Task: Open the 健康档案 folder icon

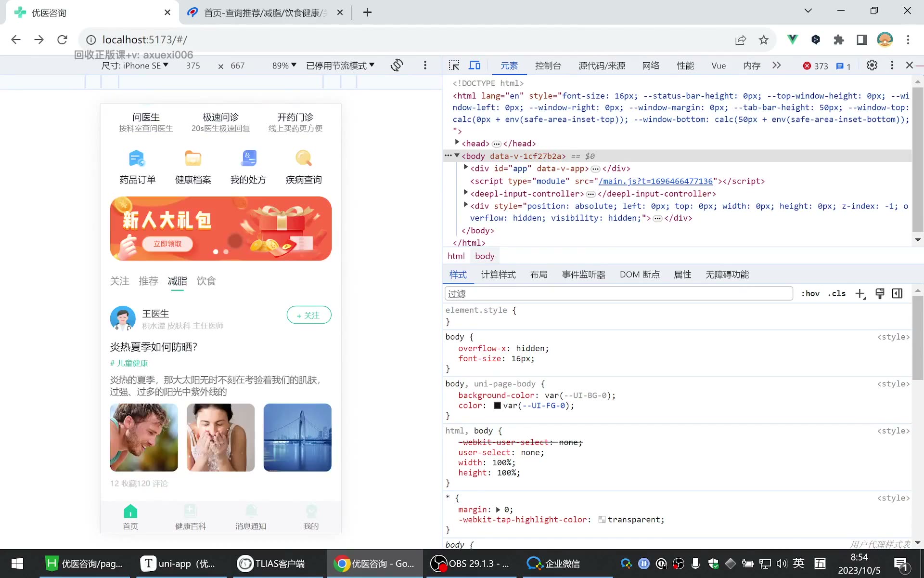Action: (193, 158)
